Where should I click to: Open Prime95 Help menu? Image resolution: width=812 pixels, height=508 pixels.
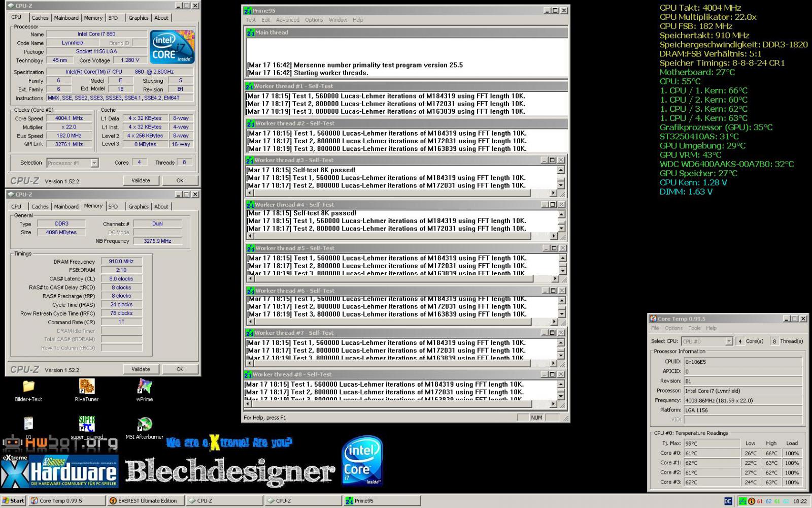click(x=358, y=20)
